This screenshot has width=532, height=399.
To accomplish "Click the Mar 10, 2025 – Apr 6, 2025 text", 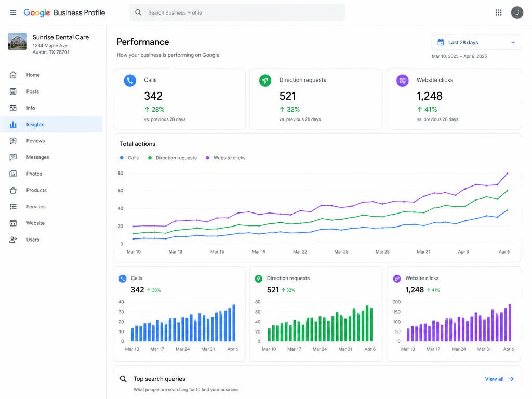I will click(459, 56).
